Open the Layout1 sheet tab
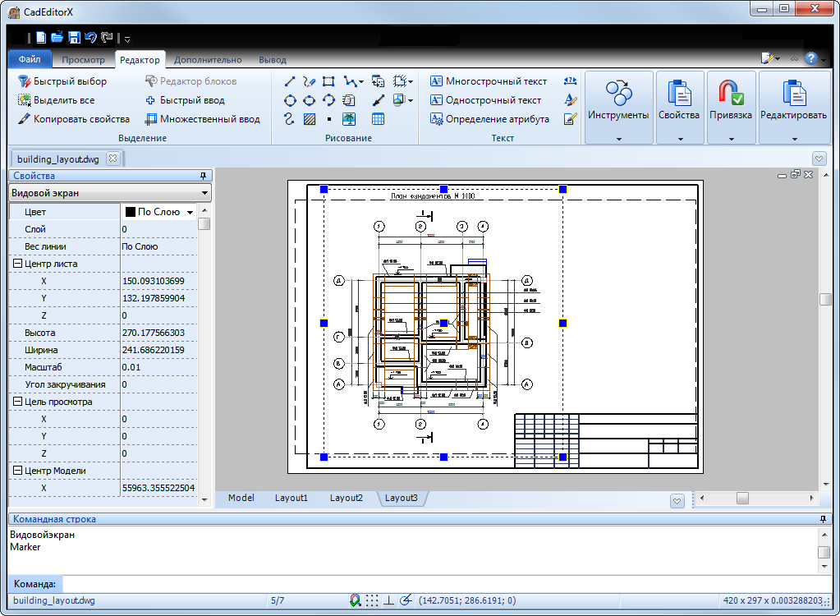This screenshot has width=840, height=616. click(291, 498)
